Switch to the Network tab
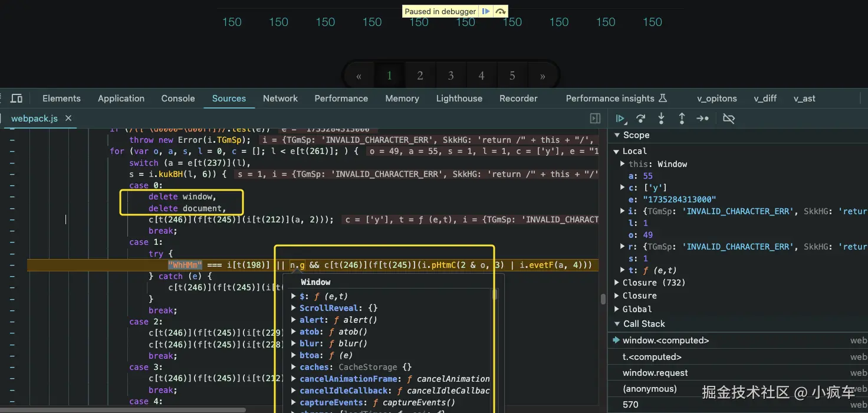 pyautogui.click(x=280, y=99)
